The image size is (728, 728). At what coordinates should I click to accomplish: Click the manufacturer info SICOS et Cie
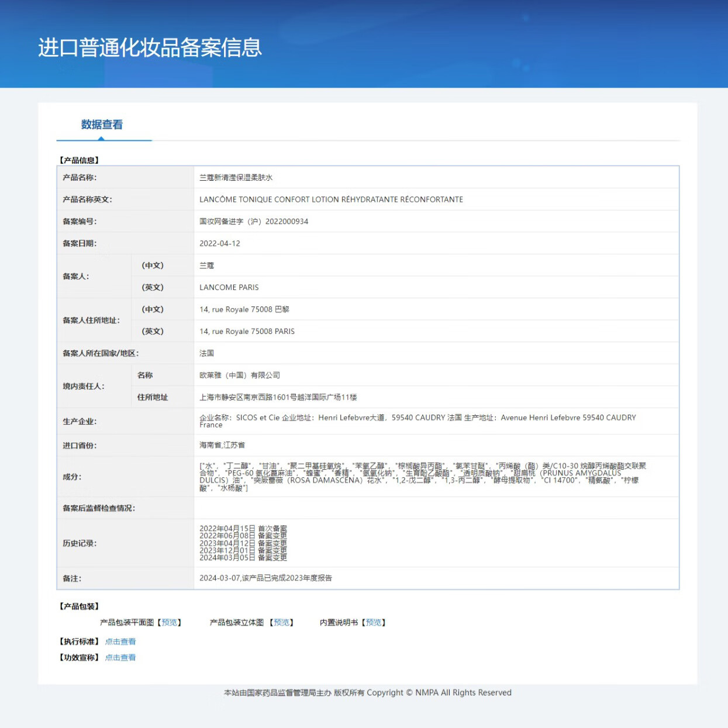click(418, 421)
